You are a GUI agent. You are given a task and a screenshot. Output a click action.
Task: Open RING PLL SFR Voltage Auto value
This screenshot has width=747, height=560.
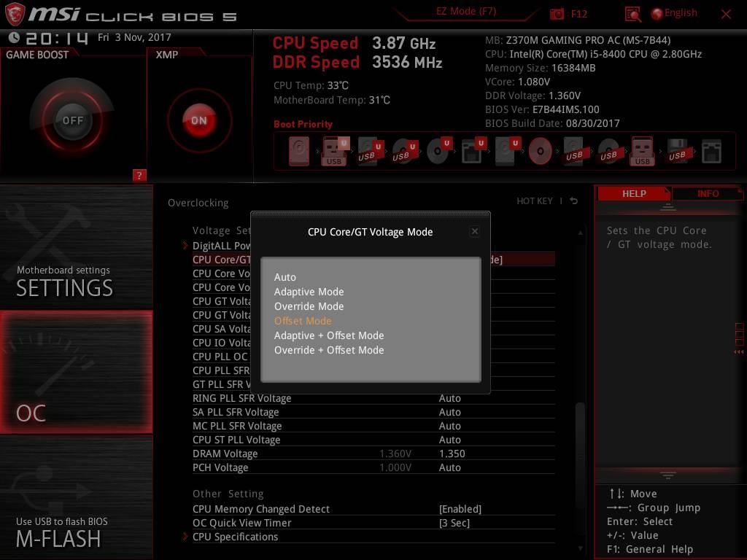pyautogui.click(x=449, y=398)
